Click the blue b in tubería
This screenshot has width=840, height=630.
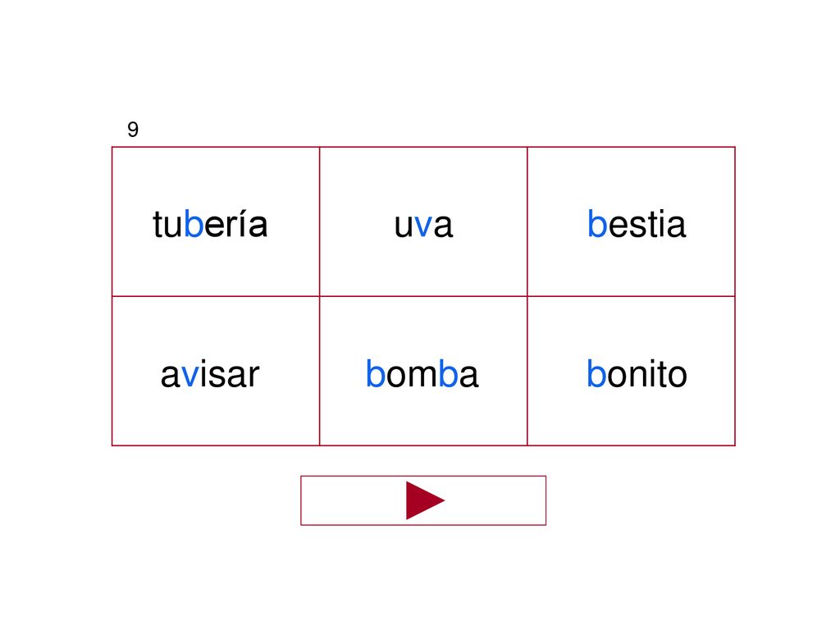[194, 223]
